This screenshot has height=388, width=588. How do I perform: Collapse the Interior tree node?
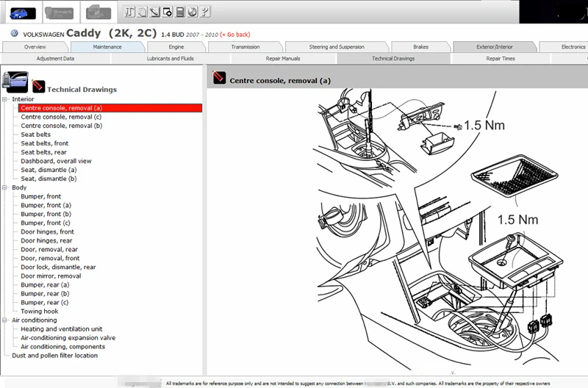[5, 99]
